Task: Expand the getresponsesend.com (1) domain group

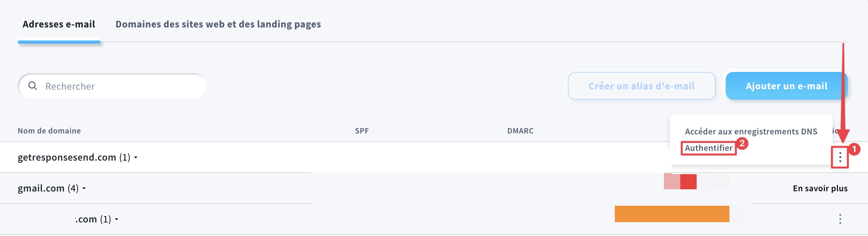Action: pyautogui.click(x=136, y=158)
